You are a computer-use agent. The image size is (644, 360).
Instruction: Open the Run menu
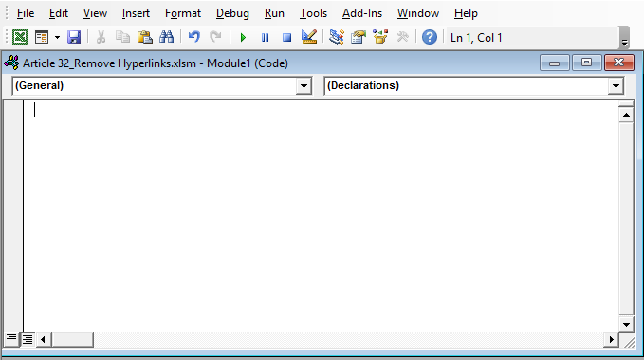274,13
